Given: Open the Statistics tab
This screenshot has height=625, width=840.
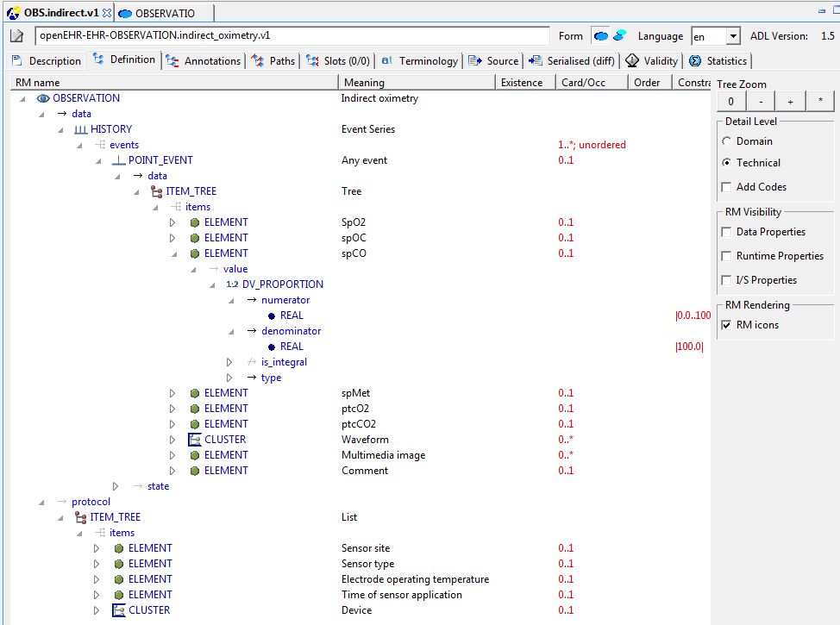Looking at the screenshot, I should 718,61.
